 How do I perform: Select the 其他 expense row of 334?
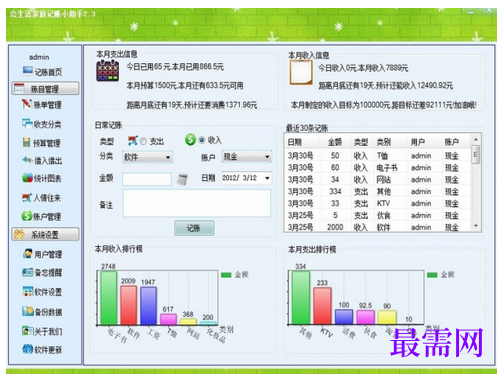click(x=377, y=192)
